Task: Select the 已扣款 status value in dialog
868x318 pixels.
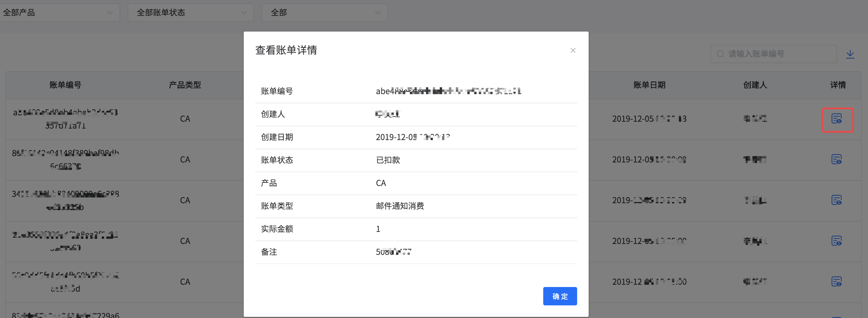Action: pyautogui.click(x=388, y=160)
